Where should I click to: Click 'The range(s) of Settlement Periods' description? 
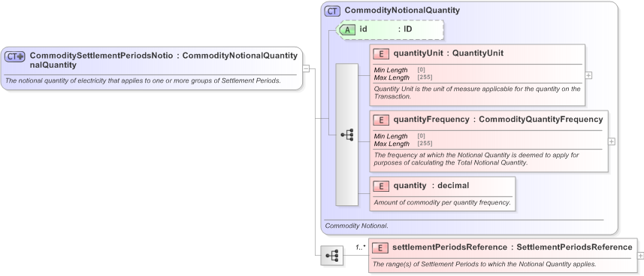(x=484, y=264)
